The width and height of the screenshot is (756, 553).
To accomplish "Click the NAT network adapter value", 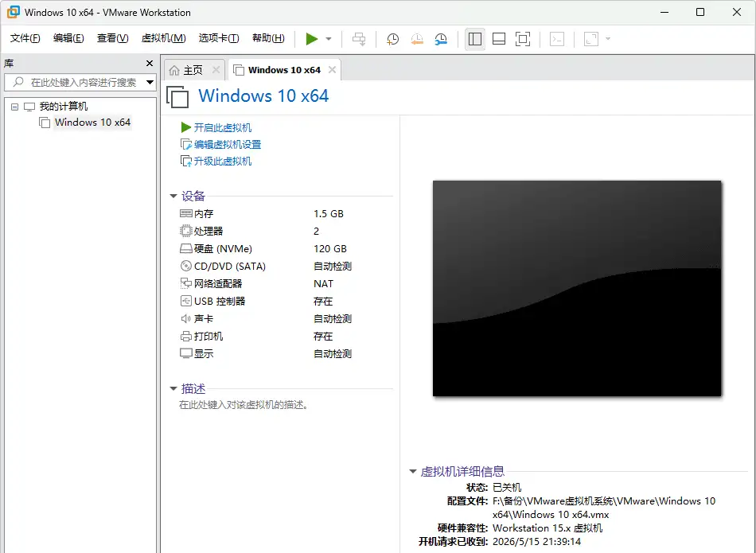I will 323,284.
